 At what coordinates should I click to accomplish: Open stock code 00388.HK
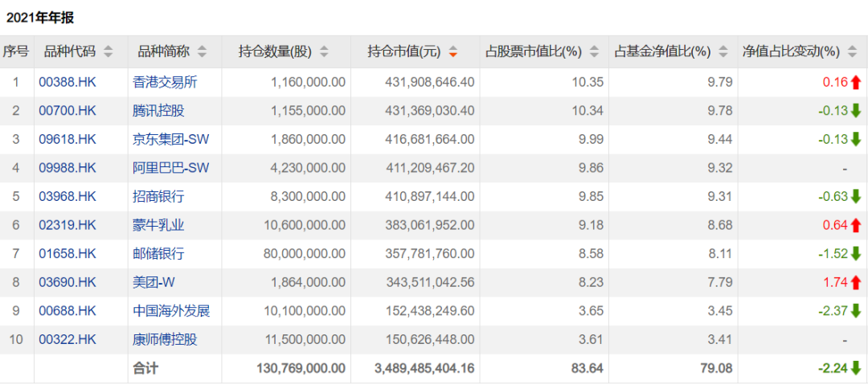(x=68, y=83)
